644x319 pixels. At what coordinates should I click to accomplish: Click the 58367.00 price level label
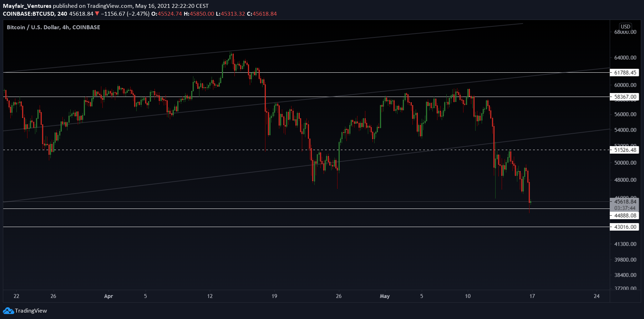click(x=625, y=97)
